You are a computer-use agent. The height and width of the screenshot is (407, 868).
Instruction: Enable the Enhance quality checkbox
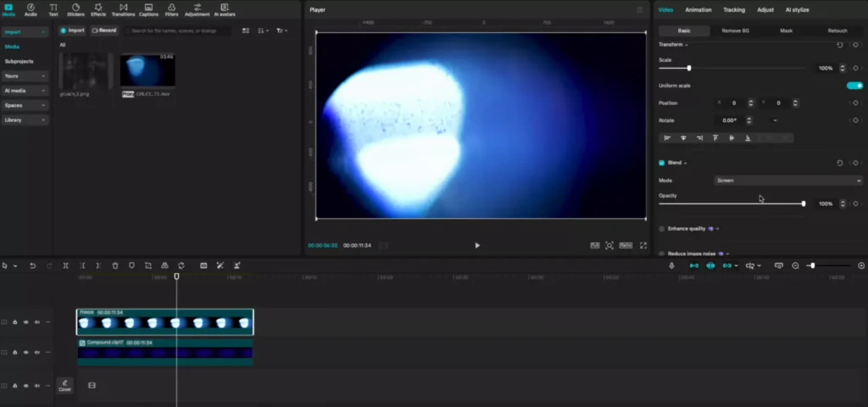tap(662, 229)
